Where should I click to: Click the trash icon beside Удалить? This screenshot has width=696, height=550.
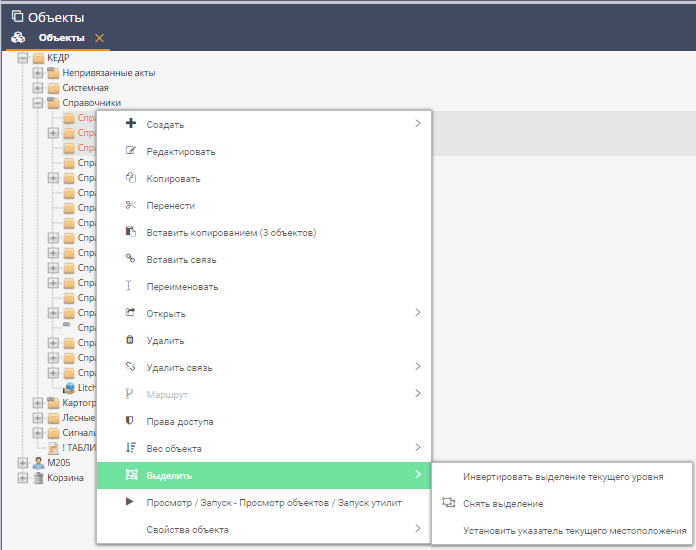tap(130, 340)
